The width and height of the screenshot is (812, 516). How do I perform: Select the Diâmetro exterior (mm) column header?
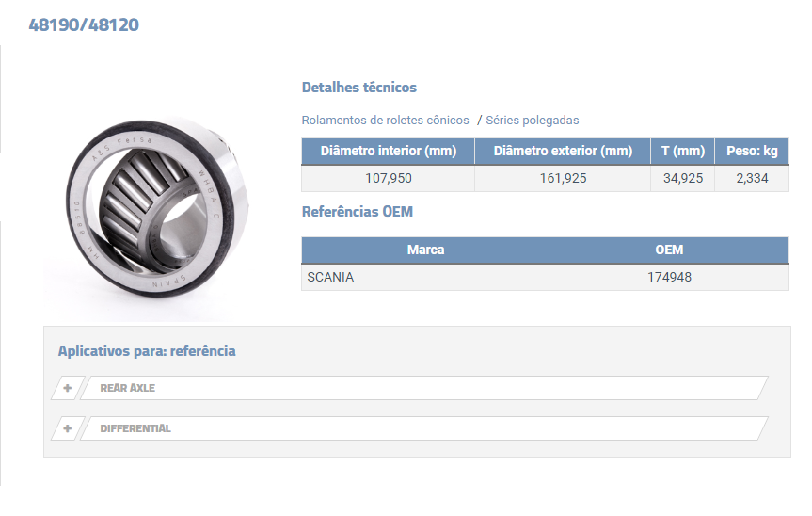tap(563, 152)
